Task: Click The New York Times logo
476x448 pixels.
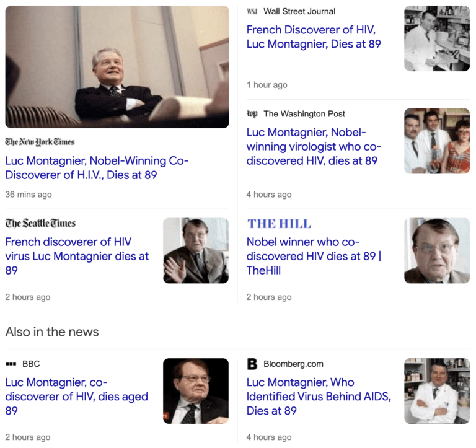Action: pyautogui.click(x=40, y=142)
